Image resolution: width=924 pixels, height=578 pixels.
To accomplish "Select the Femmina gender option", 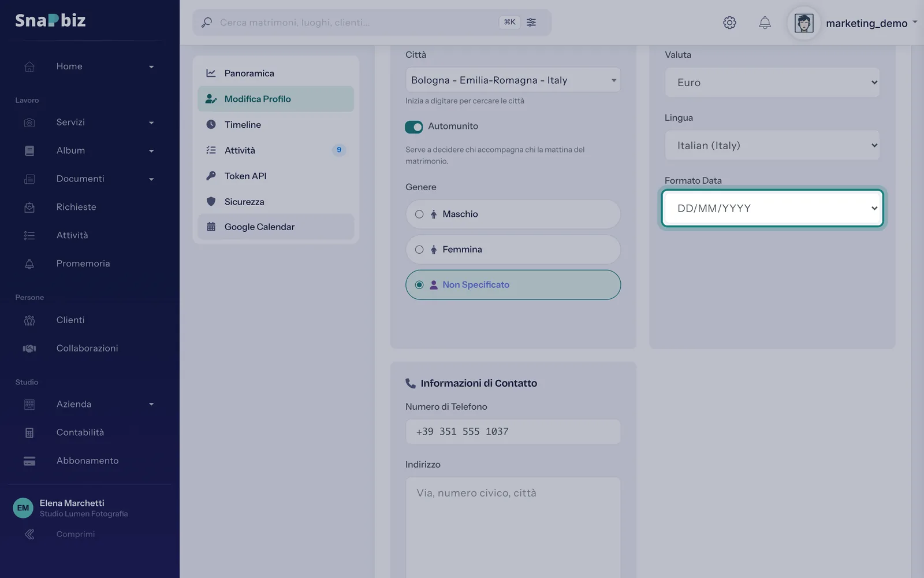I will click(x=513, y=250).
